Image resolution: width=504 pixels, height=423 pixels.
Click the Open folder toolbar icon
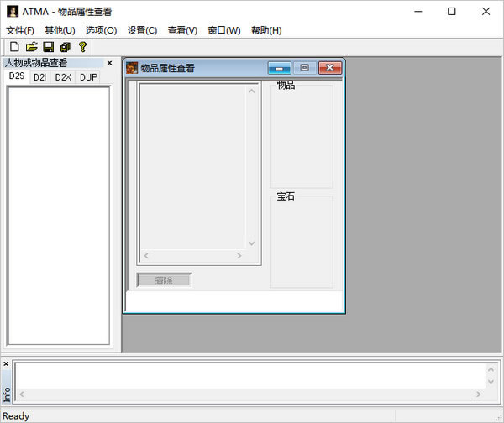point(32,47)
